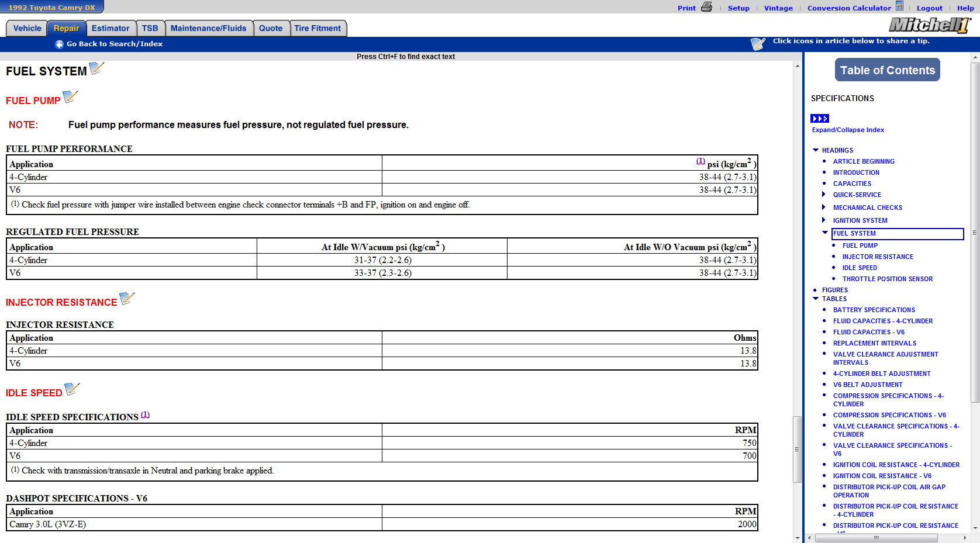Screen dimensions: 980x543
Task: Collapse the FUEL SYSTEM index entry
Action: click(825, 233)
